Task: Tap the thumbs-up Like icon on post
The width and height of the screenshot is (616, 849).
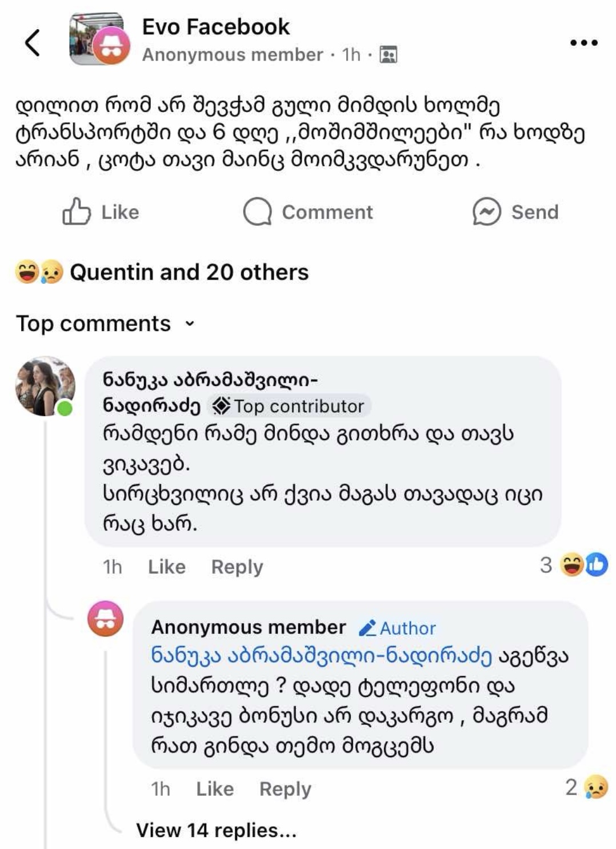Action: tap(77, 212)
